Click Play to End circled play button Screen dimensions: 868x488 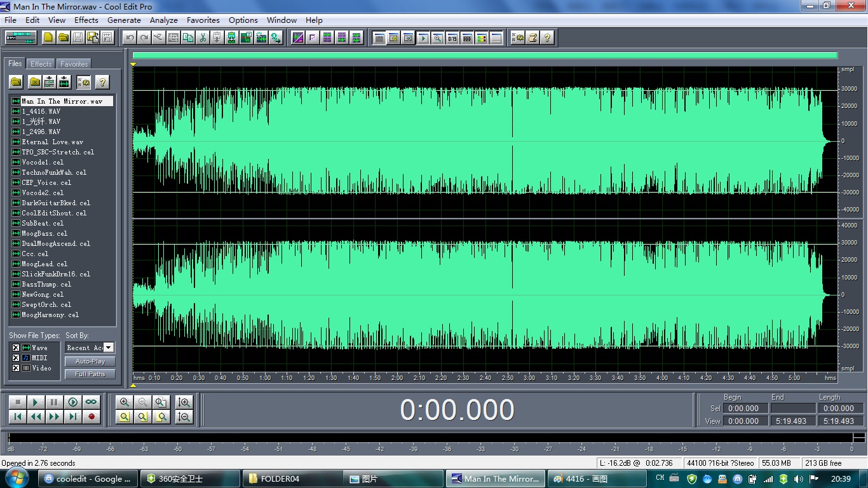point(73,402)
